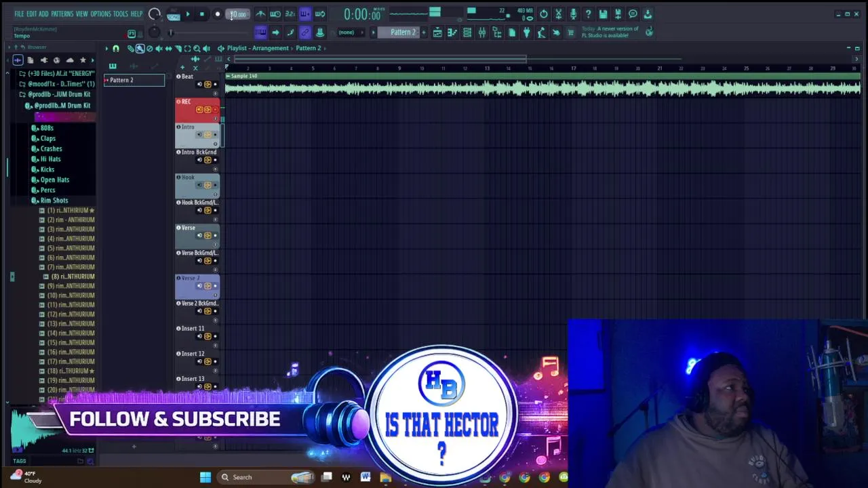Select the Slip tool in playlist toolbar
This screenshot has height=488, width=868.
(168, 49)
